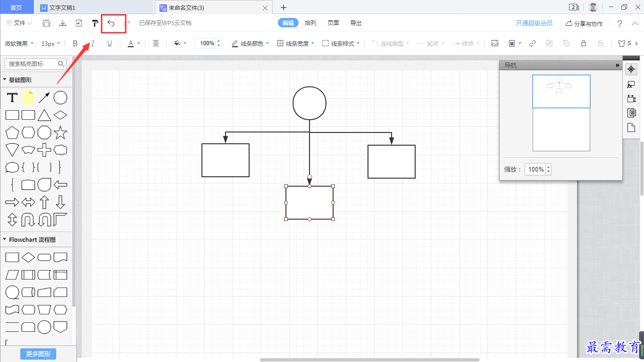Click the page icon in right sidebar
Screen dimensions: 644x362
[631, 128]
